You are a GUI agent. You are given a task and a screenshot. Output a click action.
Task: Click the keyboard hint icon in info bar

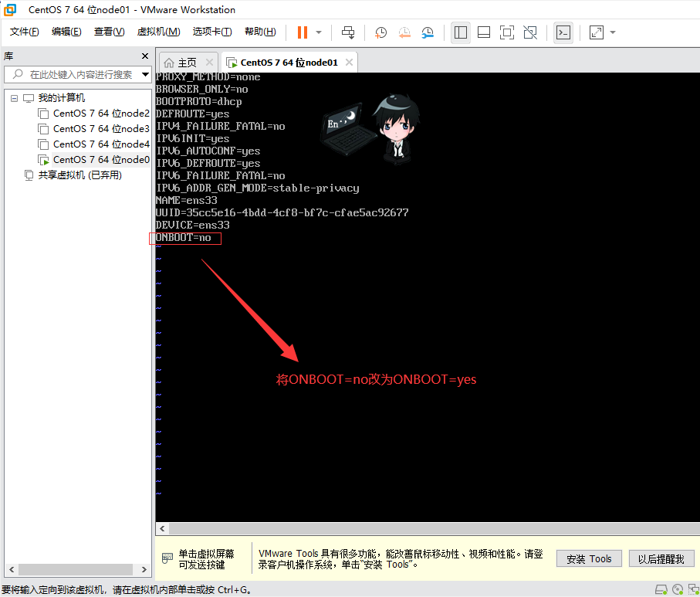pos(167,558)
